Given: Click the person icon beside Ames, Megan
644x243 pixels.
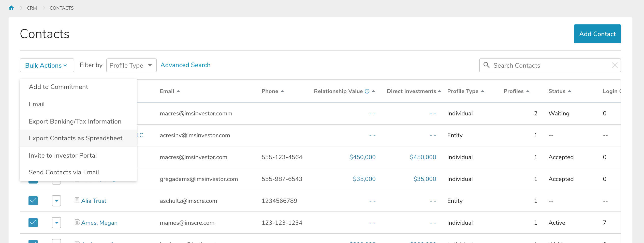Looking at the screenshot, I should coord(77,222).
